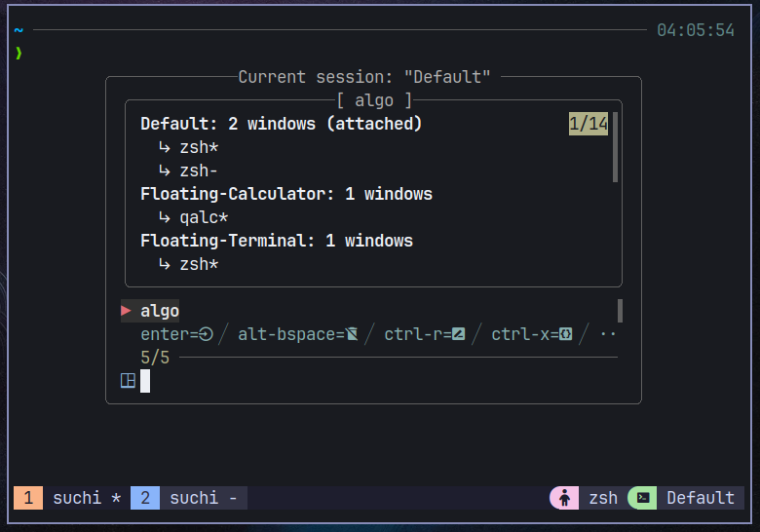Click the zsh label in status bar
The width and height of the screenshot is (760, 532).
click(x=603, y=498)
